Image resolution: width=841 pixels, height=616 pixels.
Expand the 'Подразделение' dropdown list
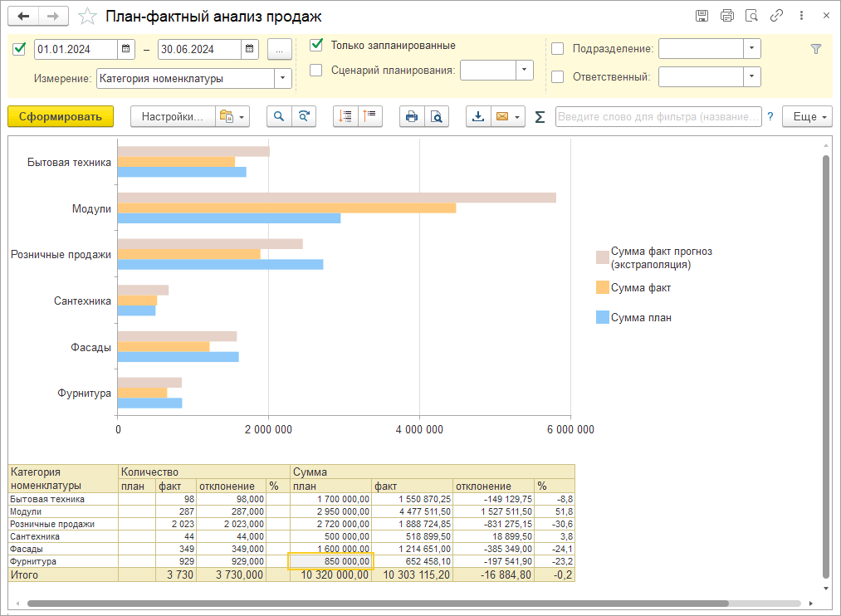pos(751,49)
